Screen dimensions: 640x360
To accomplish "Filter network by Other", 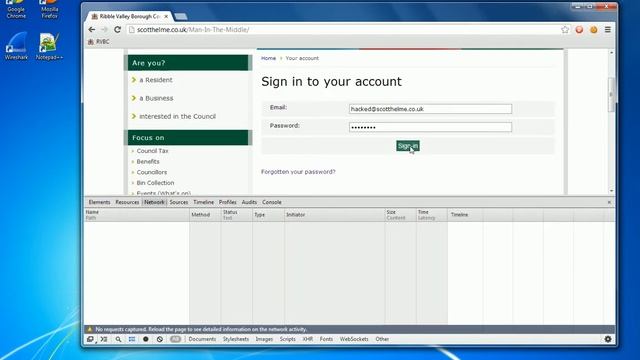I will coord(382,339).
